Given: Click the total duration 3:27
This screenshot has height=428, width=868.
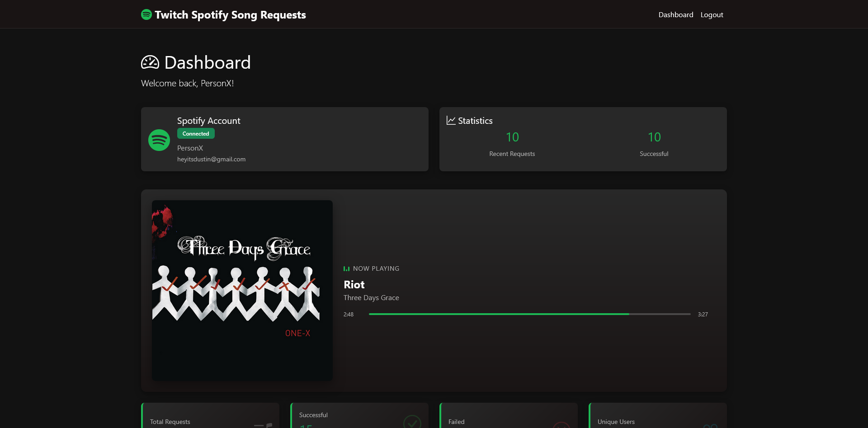Looking at the screenshot, I should click(x=703, y=314).
